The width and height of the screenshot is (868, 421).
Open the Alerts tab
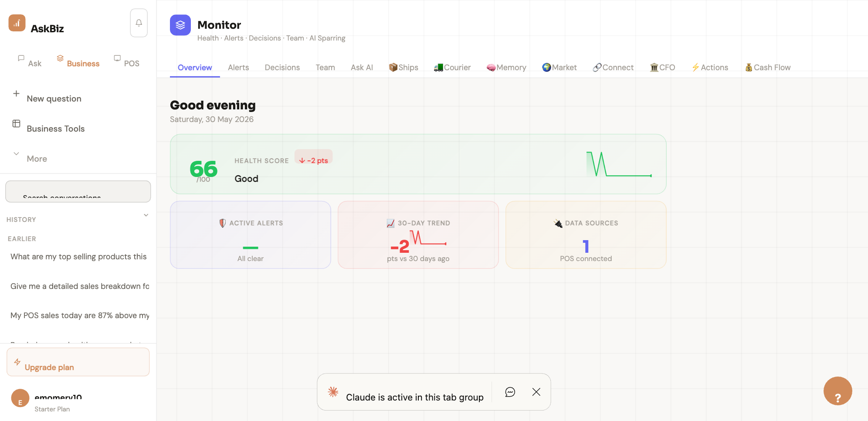[x=238, y=68]
